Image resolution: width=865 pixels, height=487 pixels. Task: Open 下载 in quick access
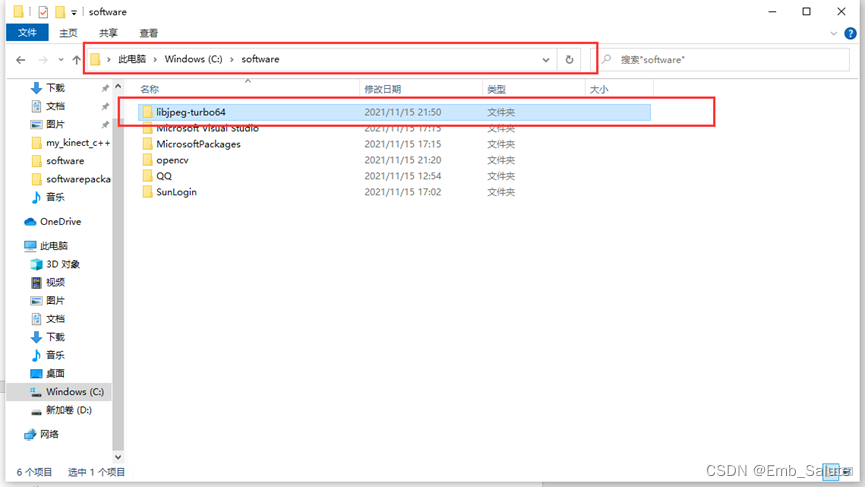(55, 88)
